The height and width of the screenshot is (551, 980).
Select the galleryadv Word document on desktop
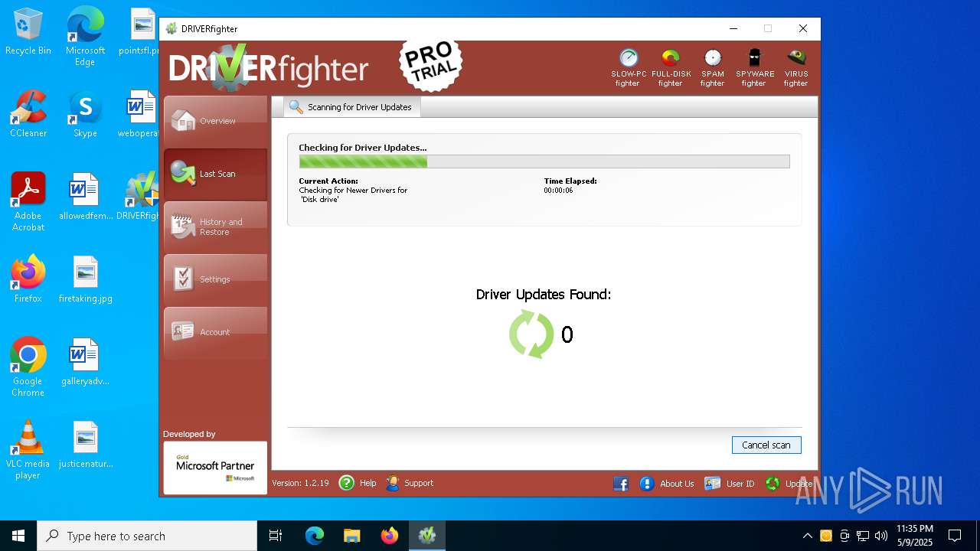(x=85, y=362)
